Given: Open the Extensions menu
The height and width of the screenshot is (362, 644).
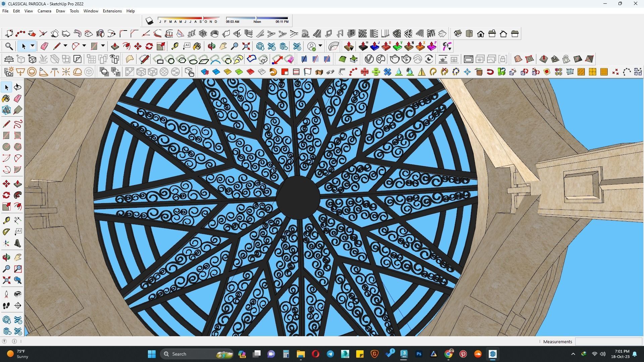Looking at the screenshot, I should click(112, 11).
